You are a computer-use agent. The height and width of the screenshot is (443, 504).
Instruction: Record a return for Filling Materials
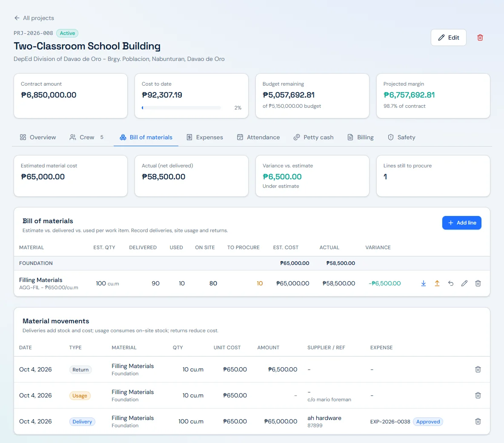point(451,283)
